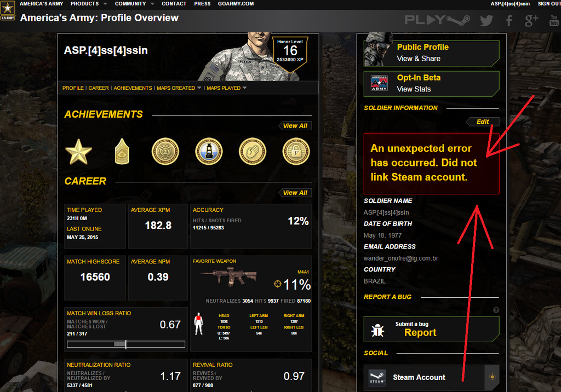Click View All under Achievements

(295, 126)
